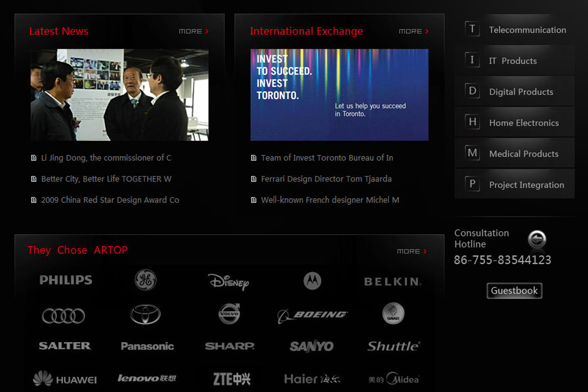Click the GE circular logo
The image size is (588, 392).
tap(145, 280)
